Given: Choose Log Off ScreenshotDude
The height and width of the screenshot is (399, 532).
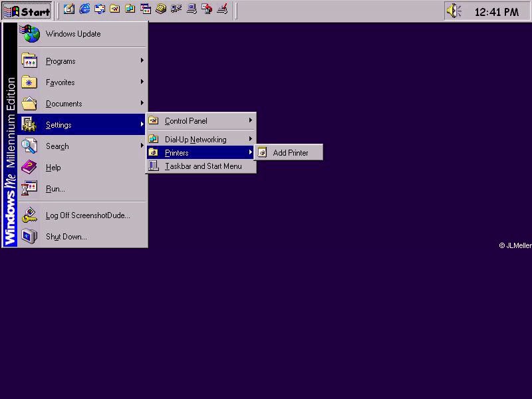Looking at the screenshot, I should coord(82,215).
